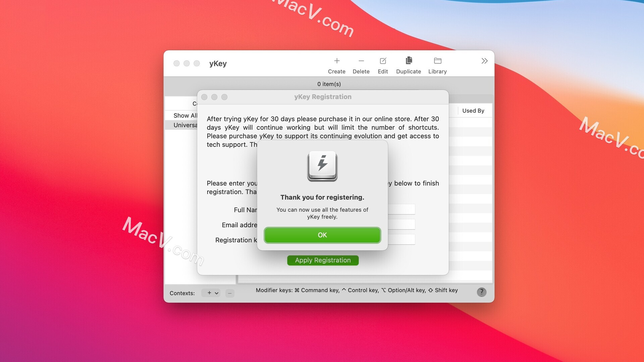Click the macOS menu bar area
Screen dimensions: 644x362
pos(322,4)
